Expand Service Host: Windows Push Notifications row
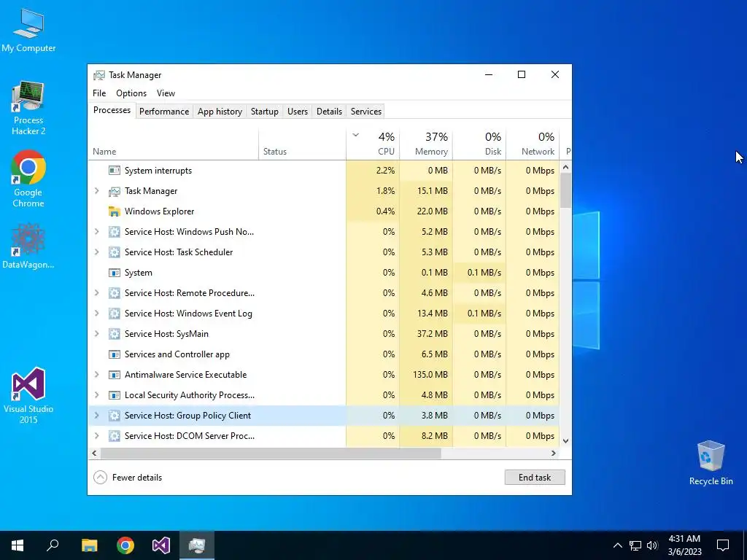This screenshot has height=560, width=747. [97, 232]
